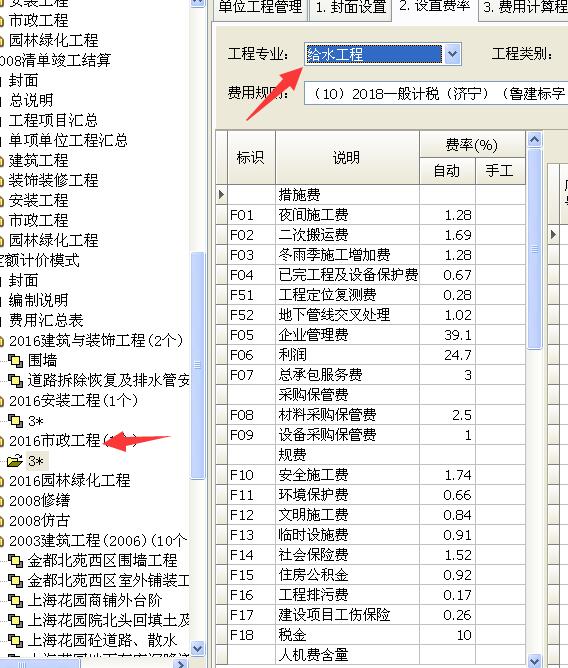This screenshot has width=568, height=668.
Task: Open the 上海花园商铺外台阶 project icon
Action: coord(15,601)
